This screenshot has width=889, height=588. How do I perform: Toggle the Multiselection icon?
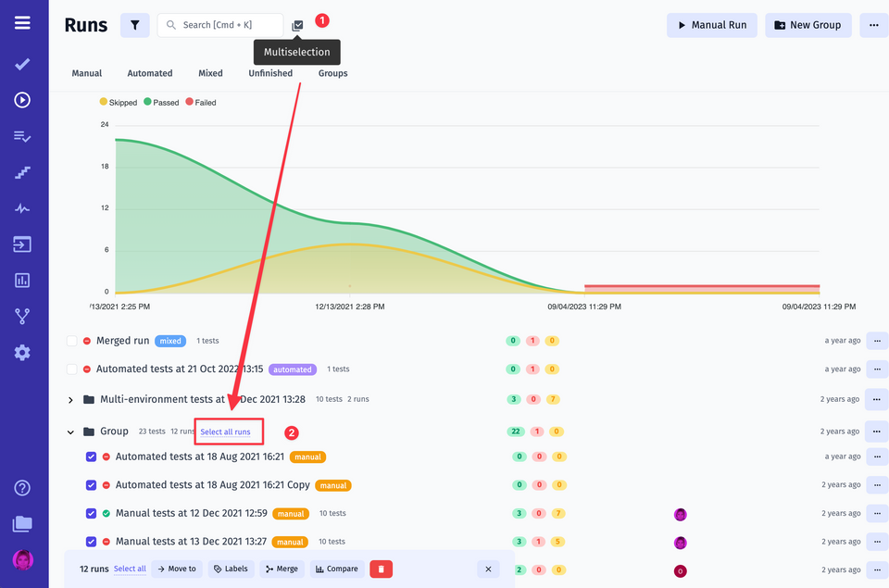point(297,26)
